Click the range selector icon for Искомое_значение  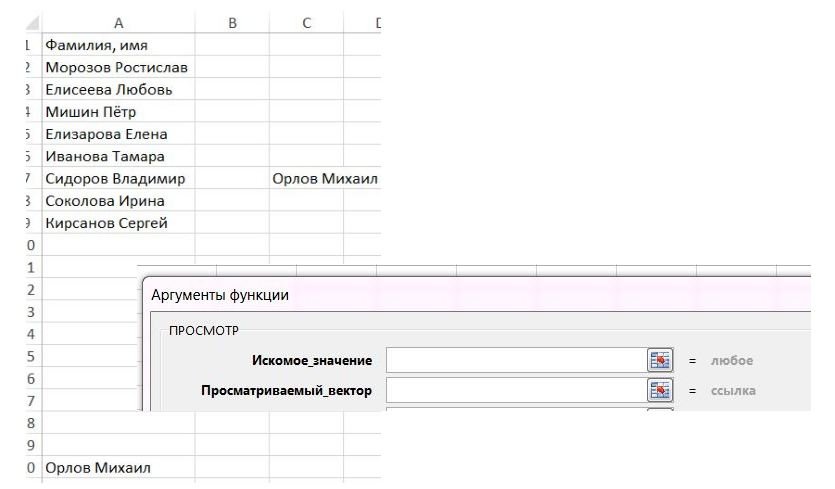(659, 360)
